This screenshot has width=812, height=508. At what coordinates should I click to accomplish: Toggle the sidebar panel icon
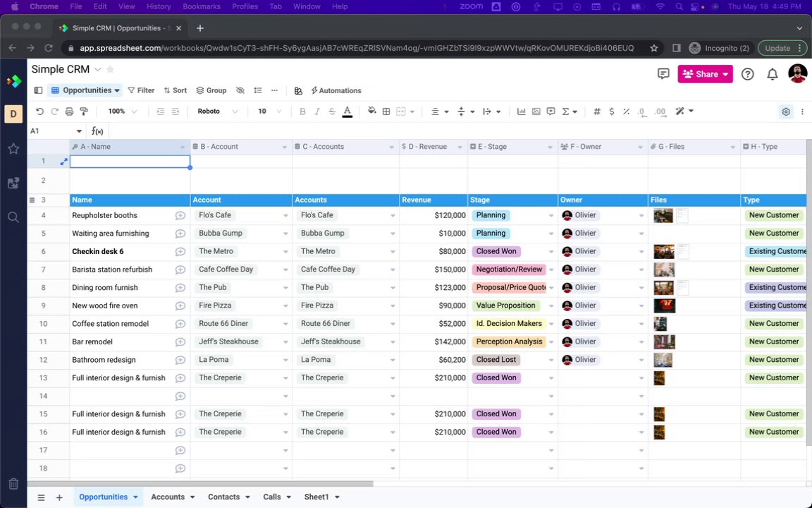pos(38,90)
